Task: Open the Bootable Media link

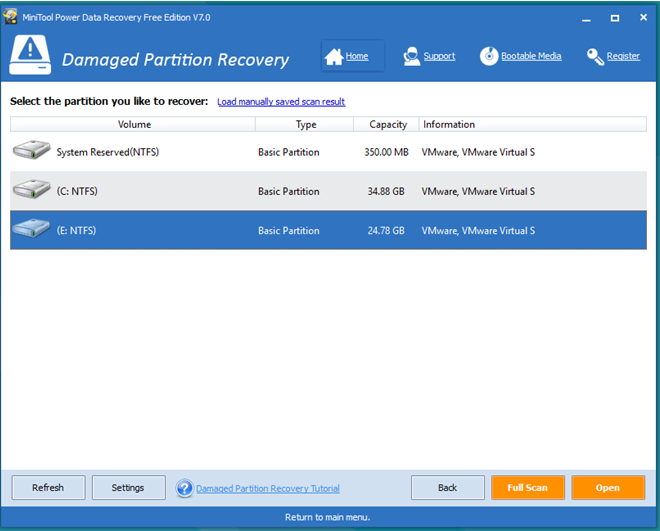Action: (x=531, y=56)
